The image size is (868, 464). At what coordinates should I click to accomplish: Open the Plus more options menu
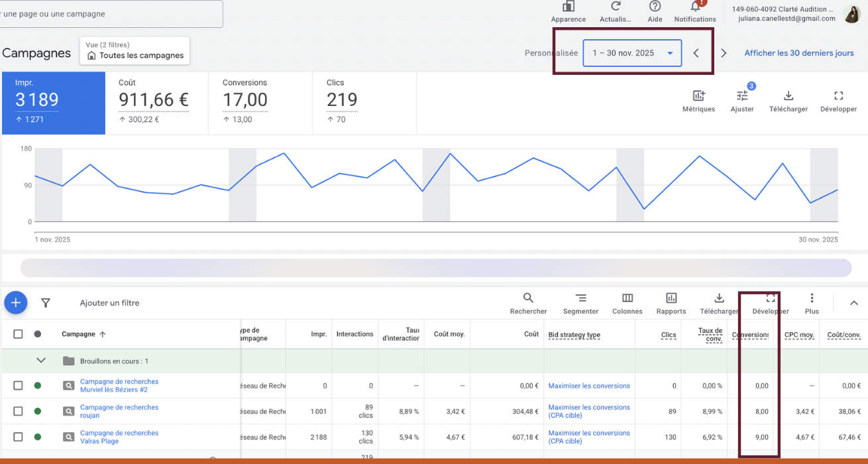812,298
